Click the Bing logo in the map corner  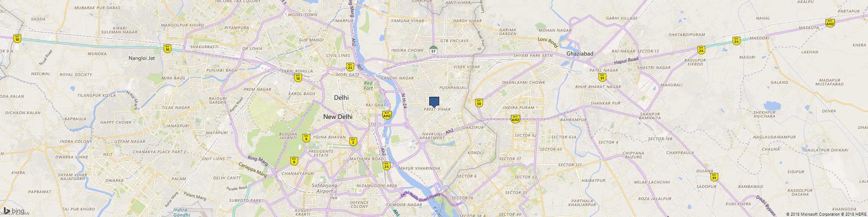(x=13, y=211)
